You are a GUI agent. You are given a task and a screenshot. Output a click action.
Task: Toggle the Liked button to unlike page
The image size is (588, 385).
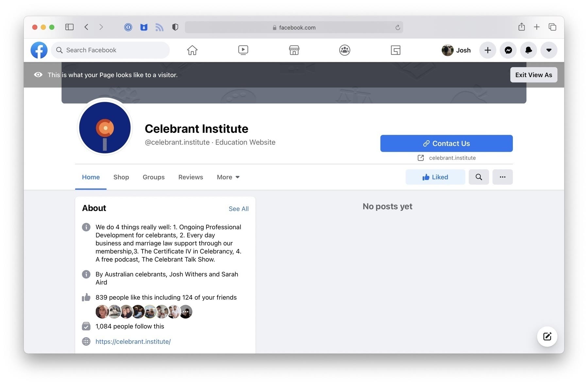pos(435,177)
